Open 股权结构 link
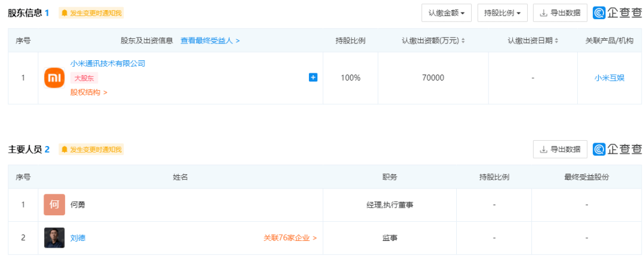 (x=89, y=92)
